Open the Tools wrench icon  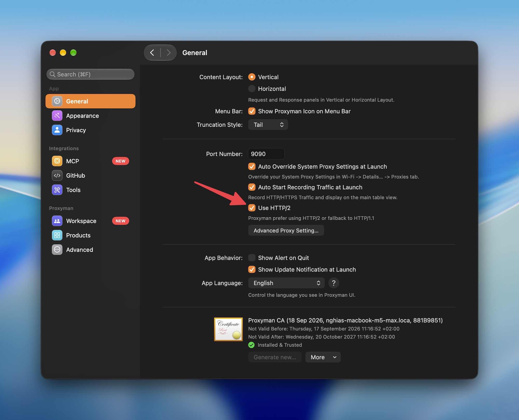pyautogui.click(x=57, y=190)
